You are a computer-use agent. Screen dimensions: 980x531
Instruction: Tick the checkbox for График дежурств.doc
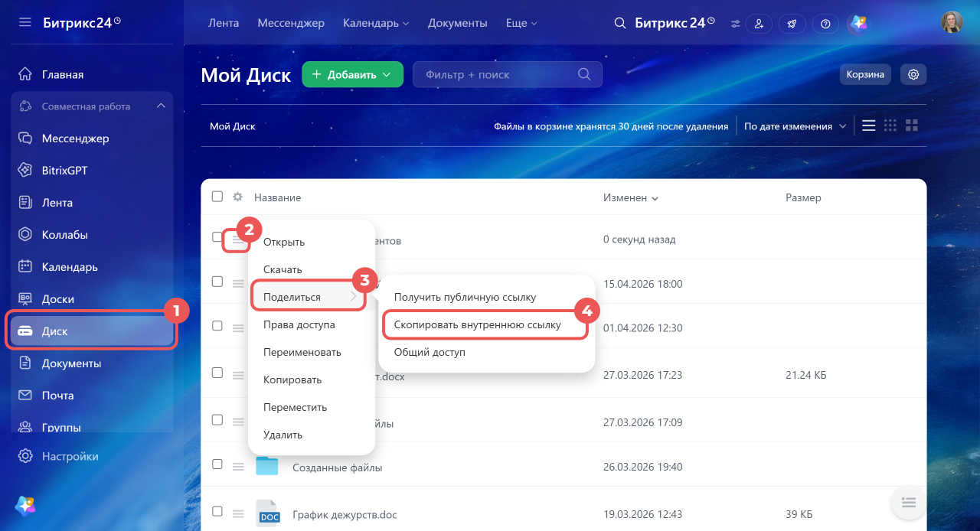(x=217, y=511)
